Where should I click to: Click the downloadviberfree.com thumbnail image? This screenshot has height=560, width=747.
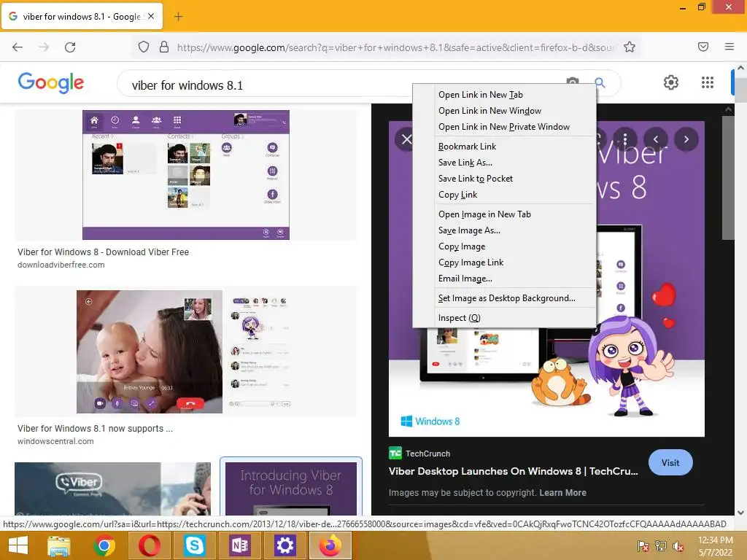click(x=186, y=175)
